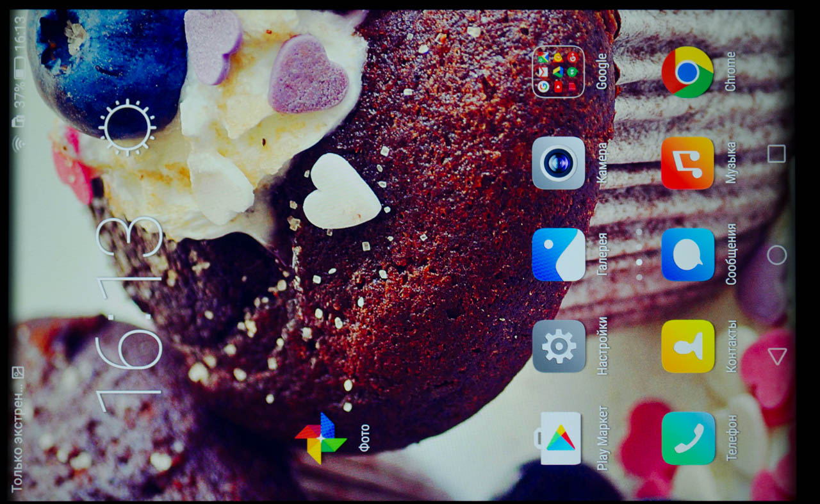Open the Музыка music app
This screenshot has width=820, height=504.
tap(687, 163)
